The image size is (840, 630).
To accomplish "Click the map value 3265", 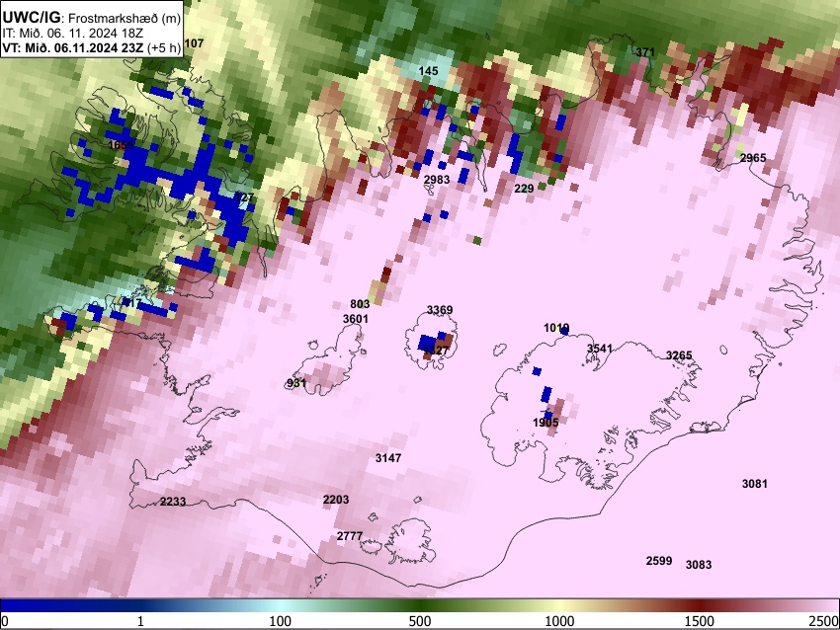I will (x=679, y=355).
